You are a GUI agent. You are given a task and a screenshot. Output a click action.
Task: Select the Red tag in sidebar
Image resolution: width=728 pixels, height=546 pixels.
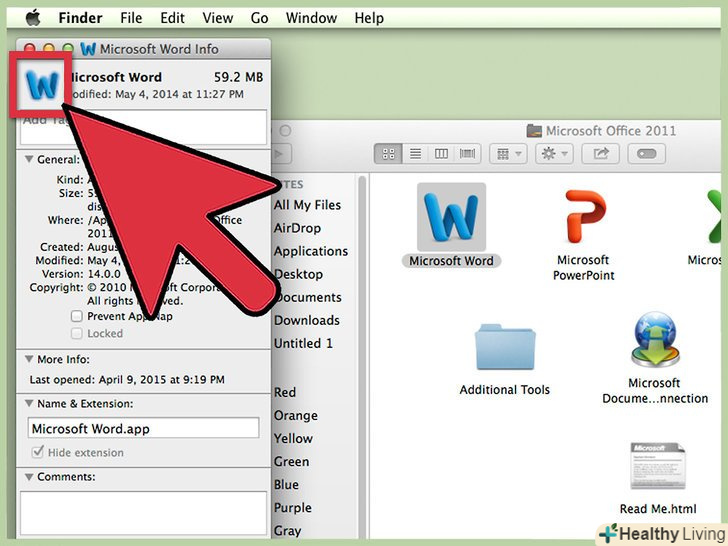285,393
